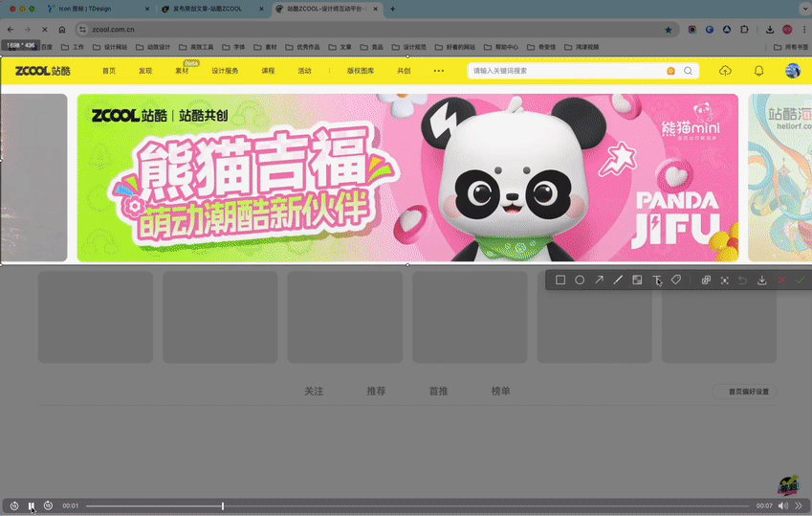The image size is (812, 516).
Task: Skip back 15 seconds in the video
Action: pyautogui.click(x=14, y=505)
